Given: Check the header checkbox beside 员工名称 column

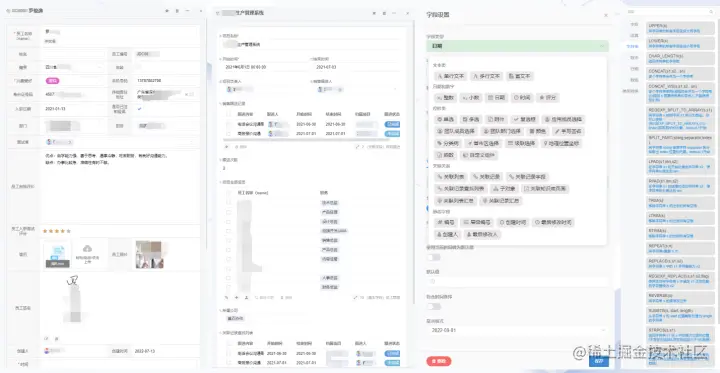Looking at the screenshot, I should 229,193.
